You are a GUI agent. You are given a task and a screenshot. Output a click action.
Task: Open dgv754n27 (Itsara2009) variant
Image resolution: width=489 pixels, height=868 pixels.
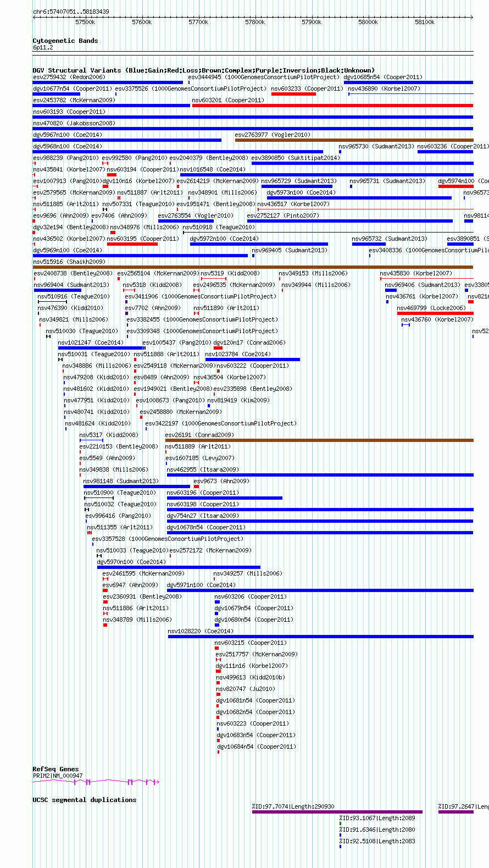tap(203, 516)
